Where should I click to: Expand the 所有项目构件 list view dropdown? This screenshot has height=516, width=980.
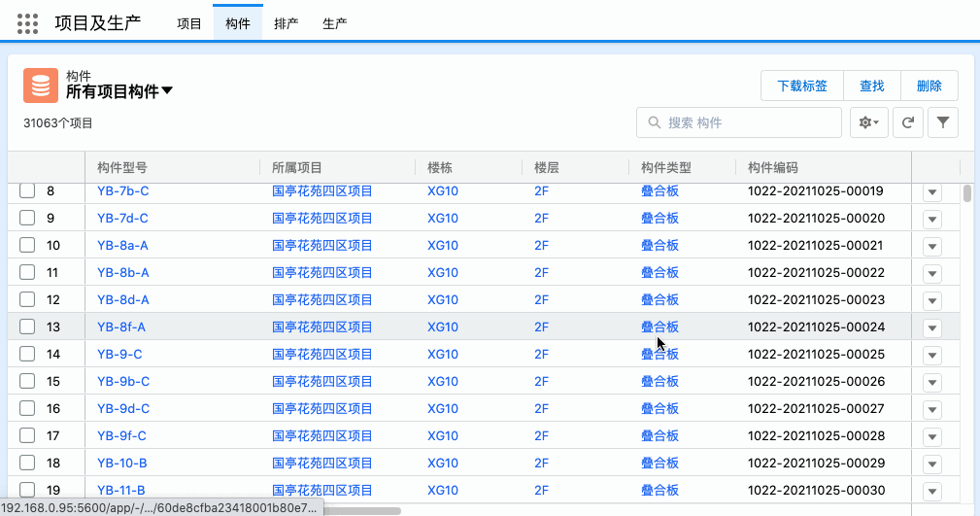coord(167,91)
